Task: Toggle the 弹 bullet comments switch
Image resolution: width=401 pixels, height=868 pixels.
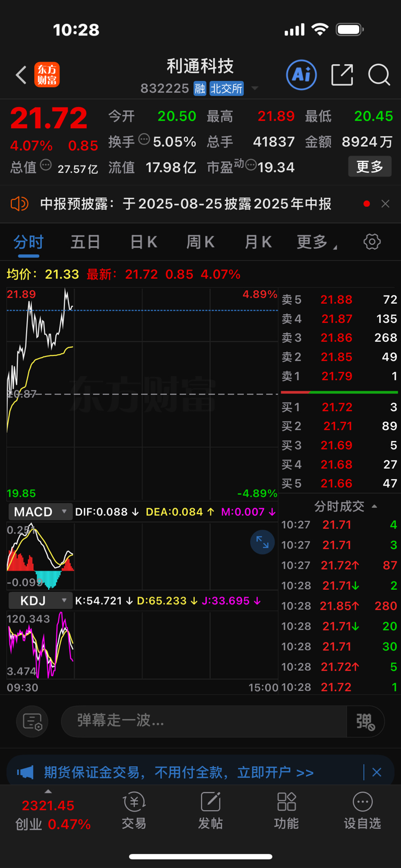Action: (365, 721)
